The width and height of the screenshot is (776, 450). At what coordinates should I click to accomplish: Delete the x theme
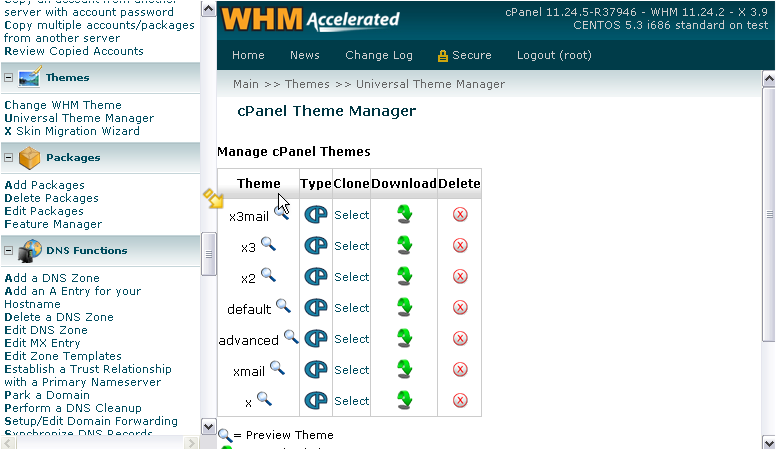click(460, 400)
